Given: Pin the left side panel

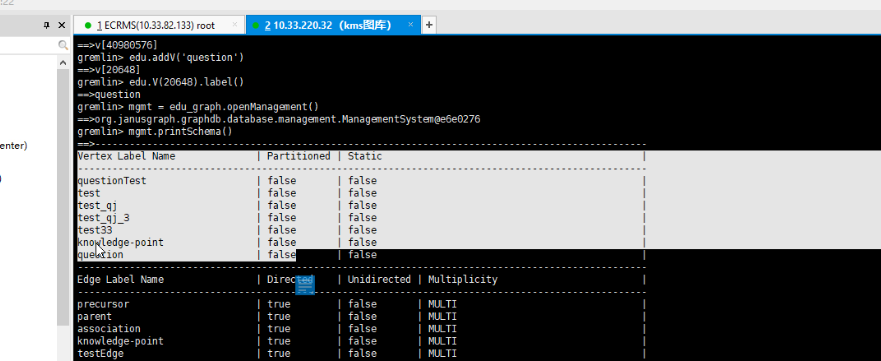Looking at the screenshot, I should 47,25.
